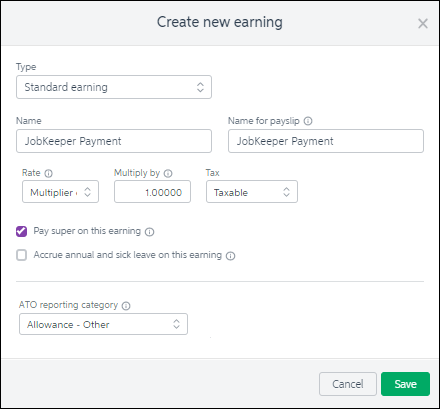Click the Multiply by field showing 1.00000
Viewport: 440px width, 409px height.
click(152, 192)
